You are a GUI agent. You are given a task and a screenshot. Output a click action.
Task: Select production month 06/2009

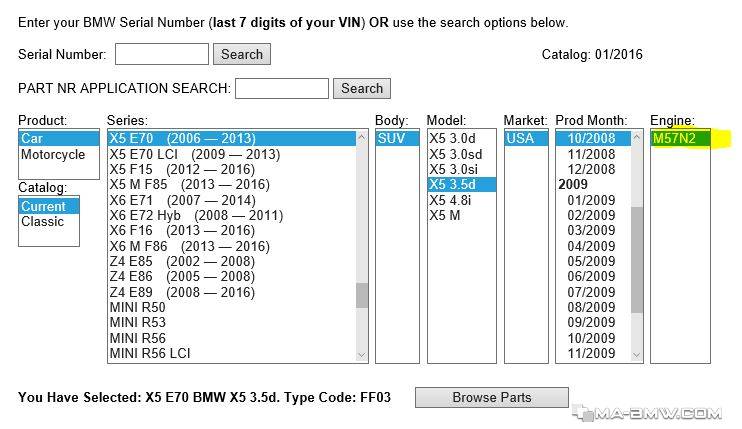pos(593,276)
